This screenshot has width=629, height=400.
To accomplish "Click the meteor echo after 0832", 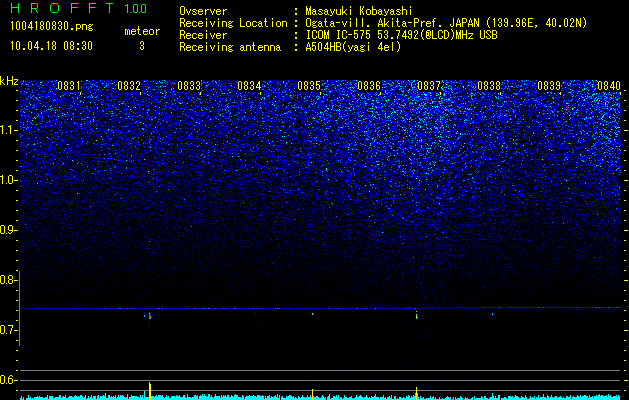I will point(150,316).
